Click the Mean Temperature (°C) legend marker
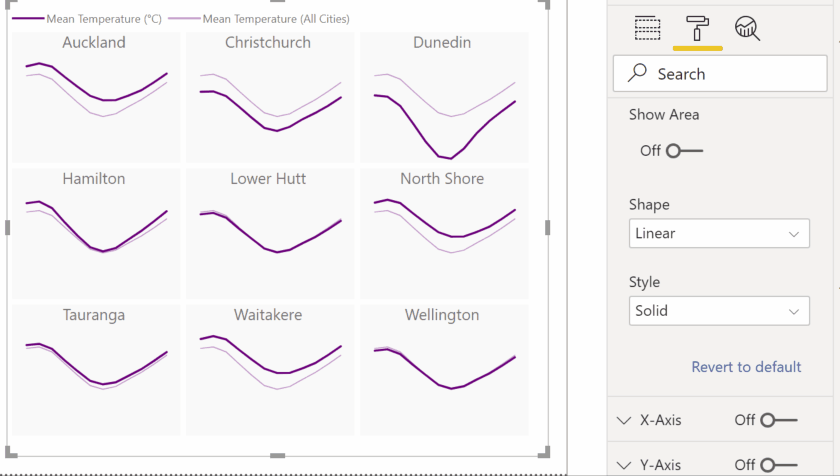This screenshot has height=476, width=840. [28, 19]
